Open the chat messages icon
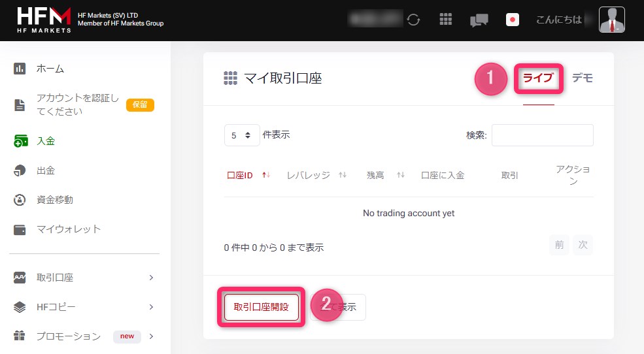The height and width of the screenshot is (354, 644). tap(479, 20)
